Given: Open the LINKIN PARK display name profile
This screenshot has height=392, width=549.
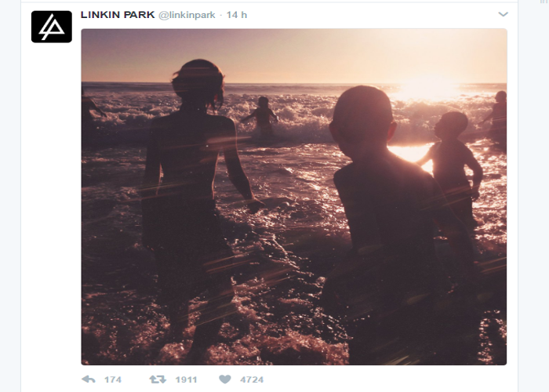Looking at the screenshot, I should click(118, 15).
